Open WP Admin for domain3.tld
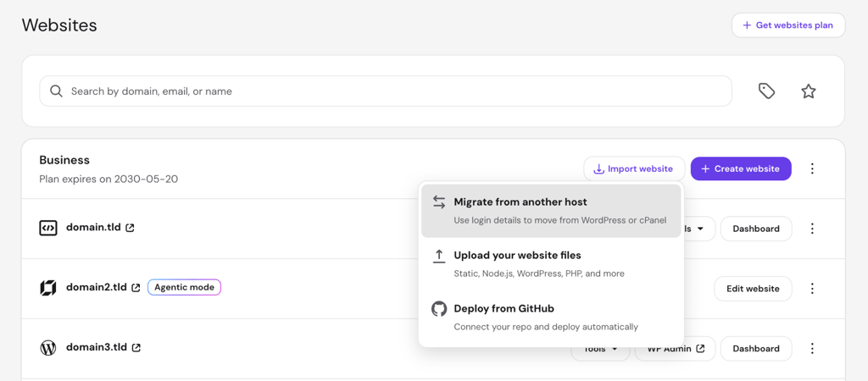Viewport: 868px width, 381px height. [675, 348]
